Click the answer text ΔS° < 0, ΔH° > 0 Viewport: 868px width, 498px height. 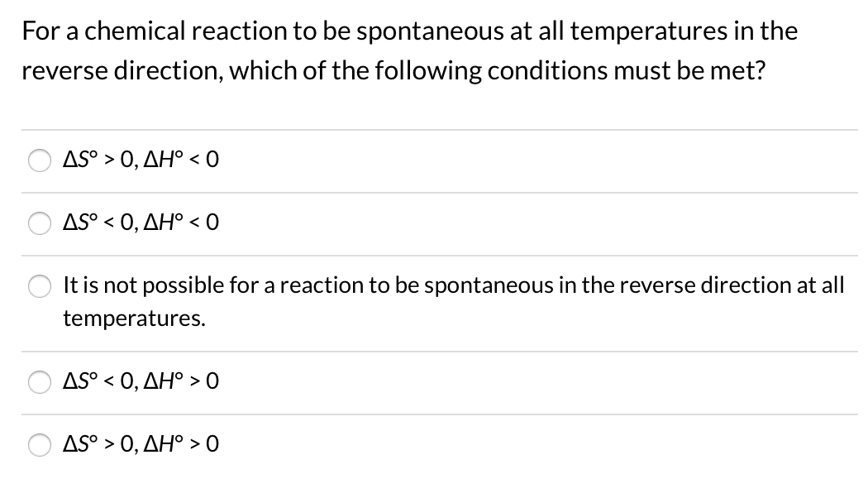[139, 382]
